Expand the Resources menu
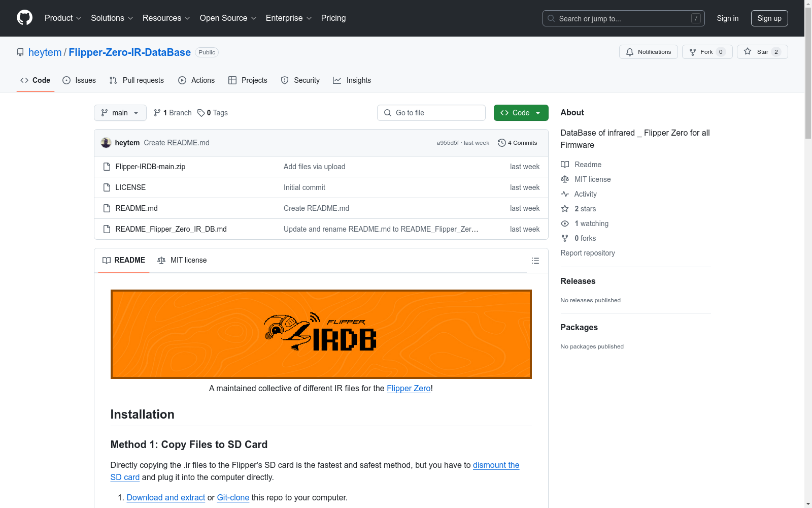Screen dimensions: 812x508 coord(166,18)
